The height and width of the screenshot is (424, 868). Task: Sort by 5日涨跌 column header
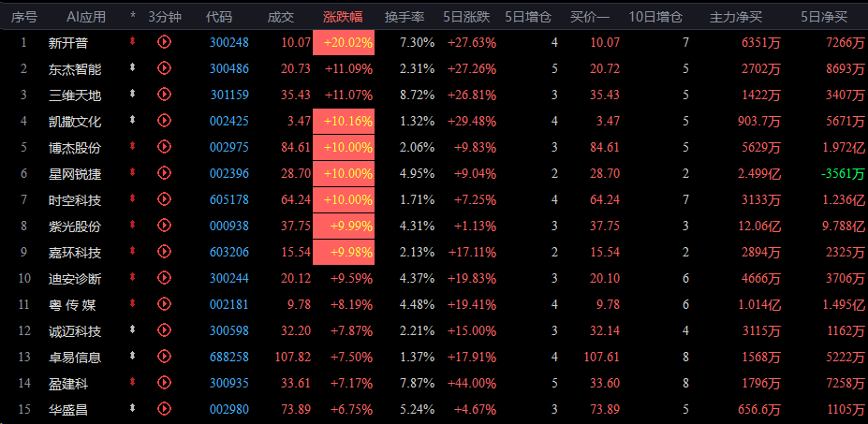[466, 17]
